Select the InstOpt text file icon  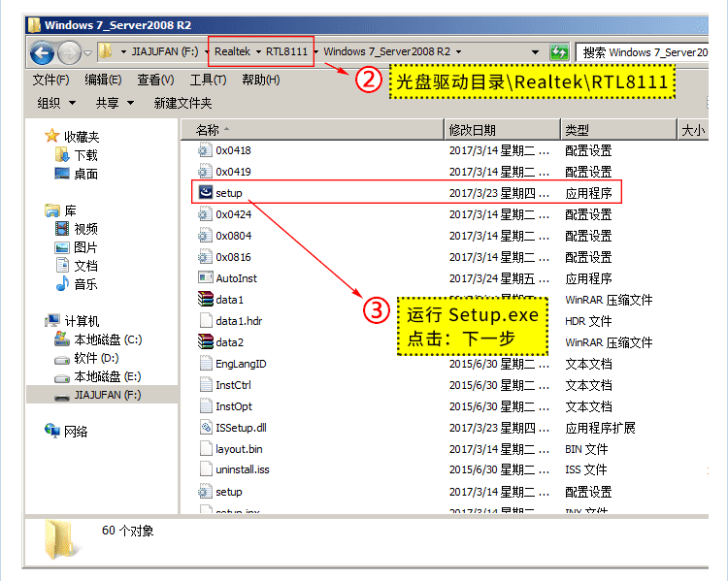tap(205, 405)
